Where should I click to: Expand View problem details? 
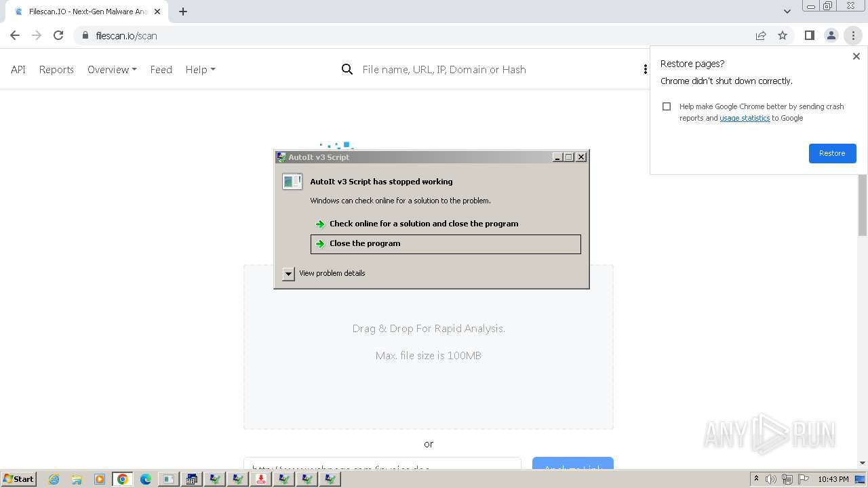tap(288, 274)
